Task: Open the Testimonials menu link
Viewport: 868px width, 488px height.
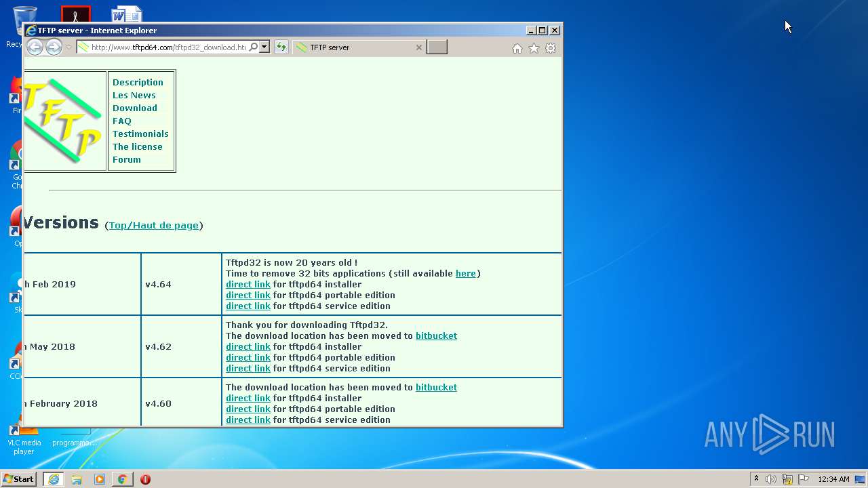Action: coord(140,134)
